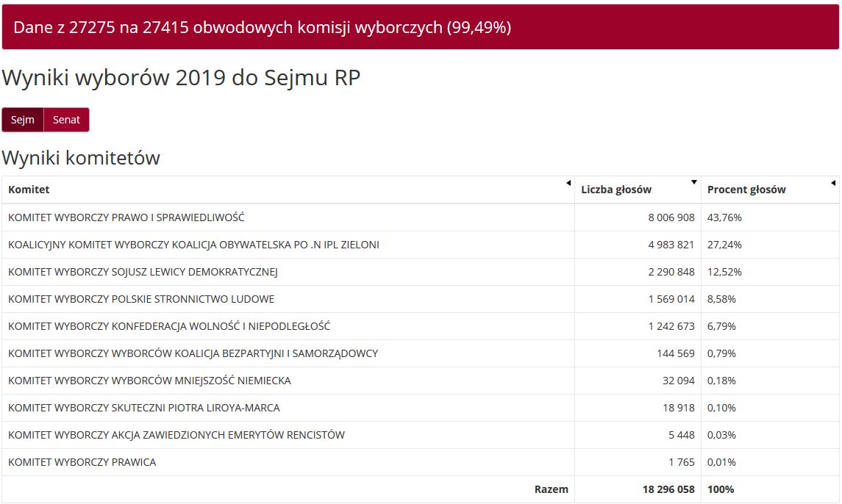Select the Sejm tab
Screen dimensions: 842x504
click(x=23, y=120)
